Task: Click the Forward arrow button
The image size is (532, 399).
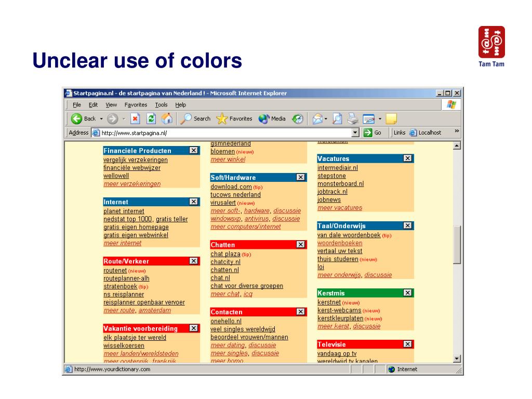Action: pos(112,119)
